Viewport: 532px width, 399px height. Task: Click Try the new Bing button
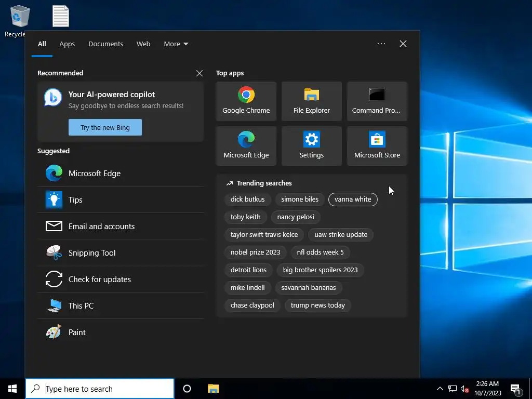coord(105,127)
